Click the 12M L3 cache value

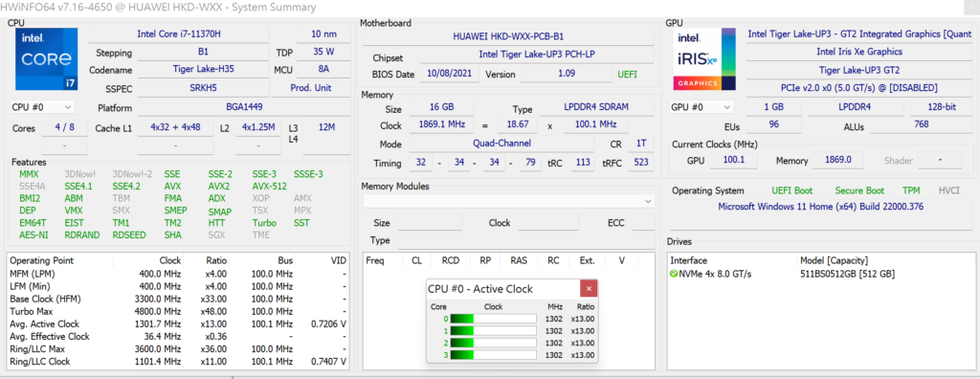tap(326, 127)
